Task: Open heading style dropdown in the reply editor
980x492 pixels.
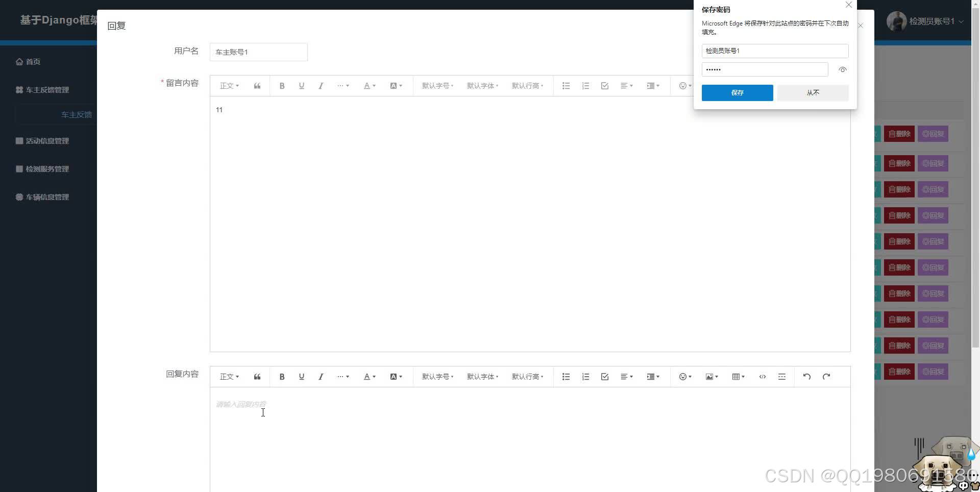Action: point(229,377)
